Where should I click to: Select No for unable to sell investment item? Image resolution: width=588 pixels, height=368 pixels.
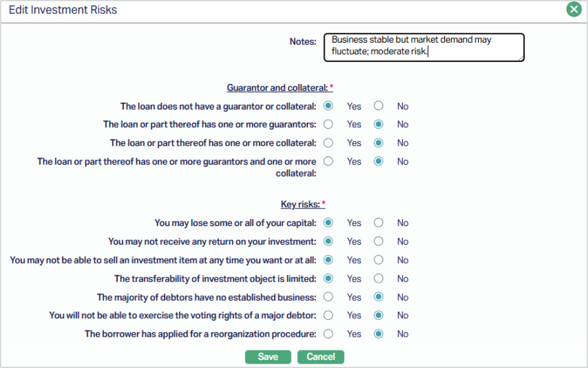point(378,260)
